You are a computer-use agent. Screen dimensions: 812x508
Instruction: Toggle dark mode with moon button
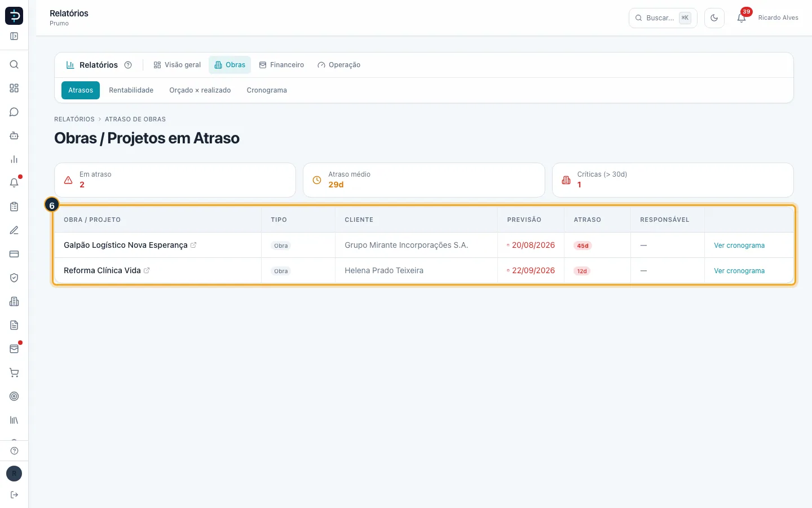point(714,18)
